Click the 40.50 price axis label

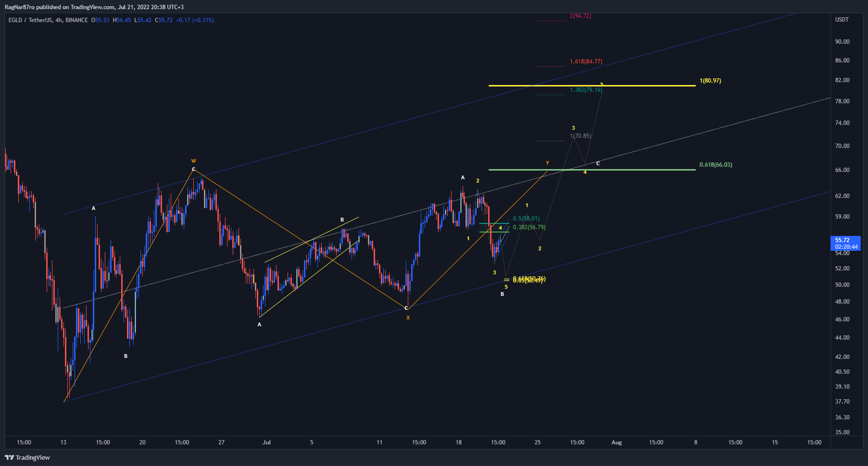(842, 372)
